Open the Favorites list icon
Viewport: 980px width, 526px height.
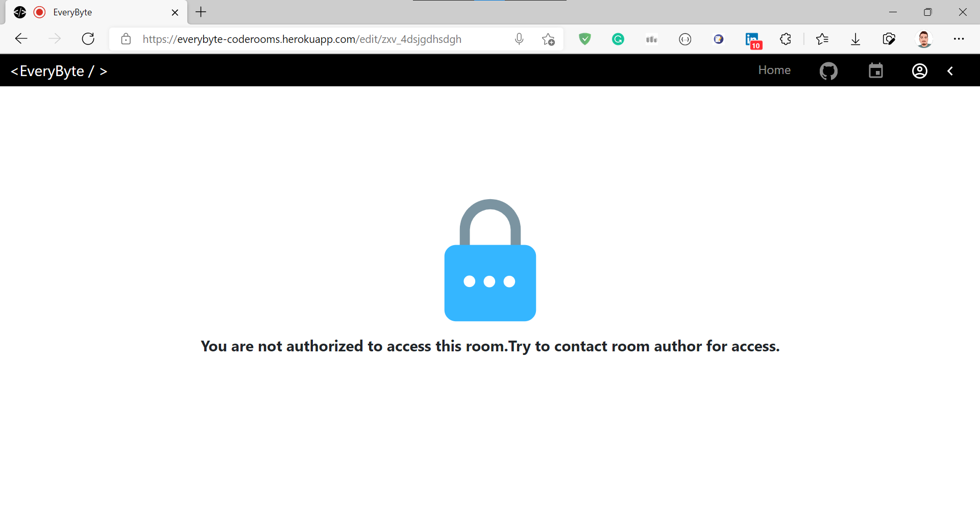pos(822,39)
